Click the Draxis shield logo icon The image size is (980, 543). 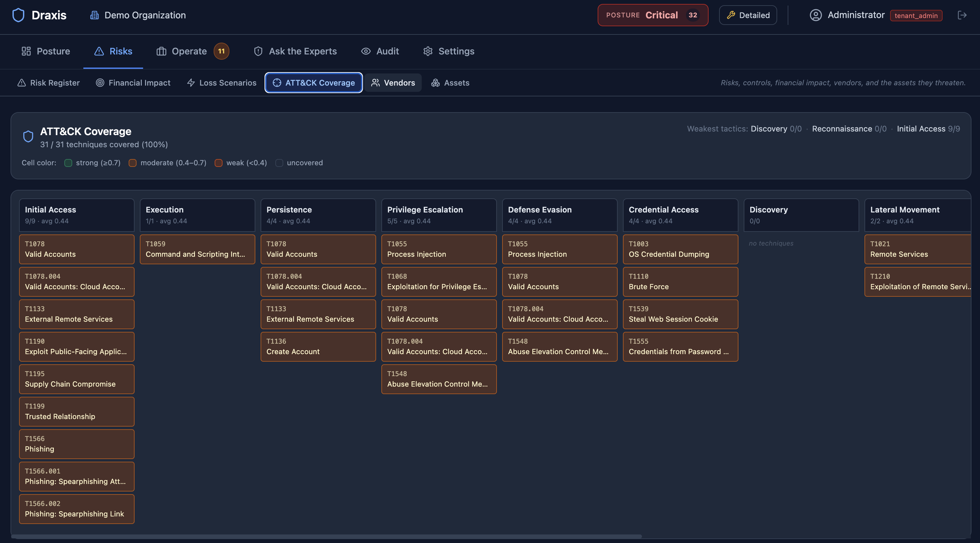(x=18, y=15)
